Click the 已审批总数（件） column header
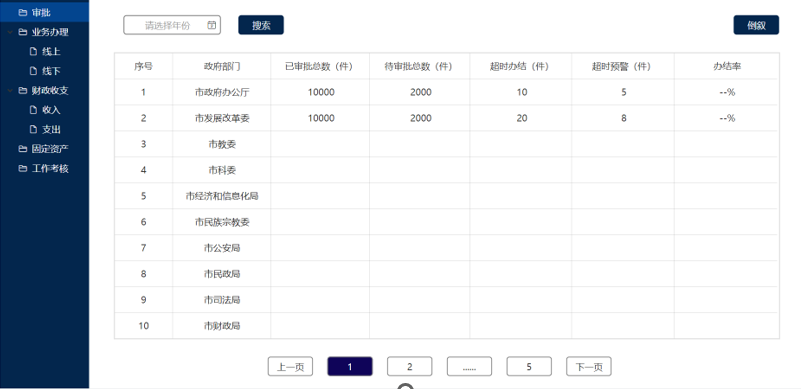 320,66
